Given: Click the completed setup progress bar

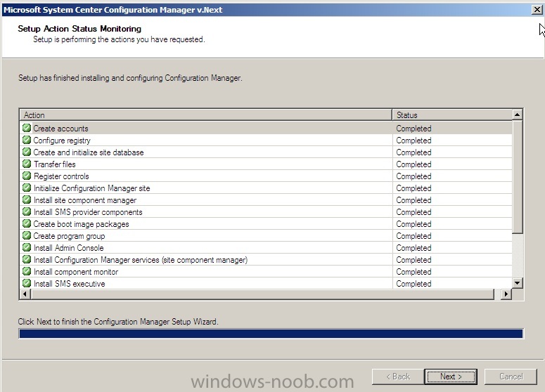Looking at the screenshot, I should click(271, 334).
